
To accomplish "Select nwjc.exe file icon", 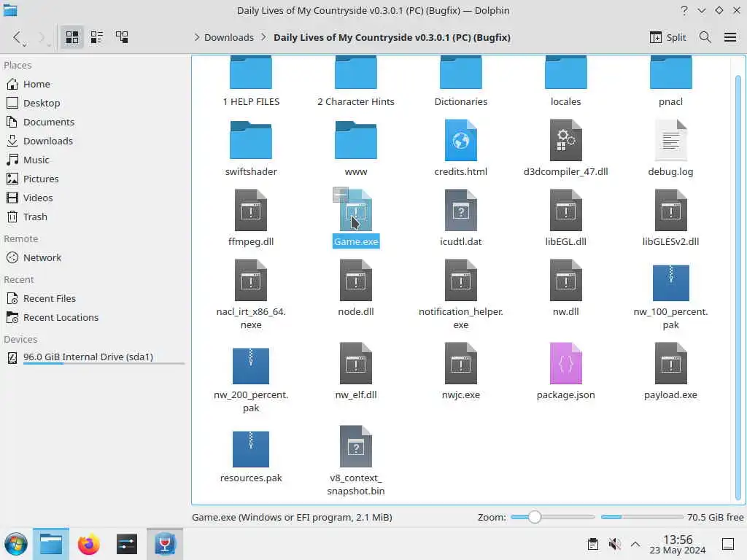I will coord(461,363).
